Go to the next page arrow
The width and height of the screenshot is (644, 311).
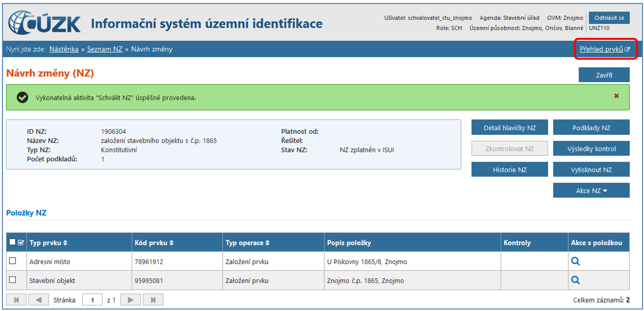(131, 300)
